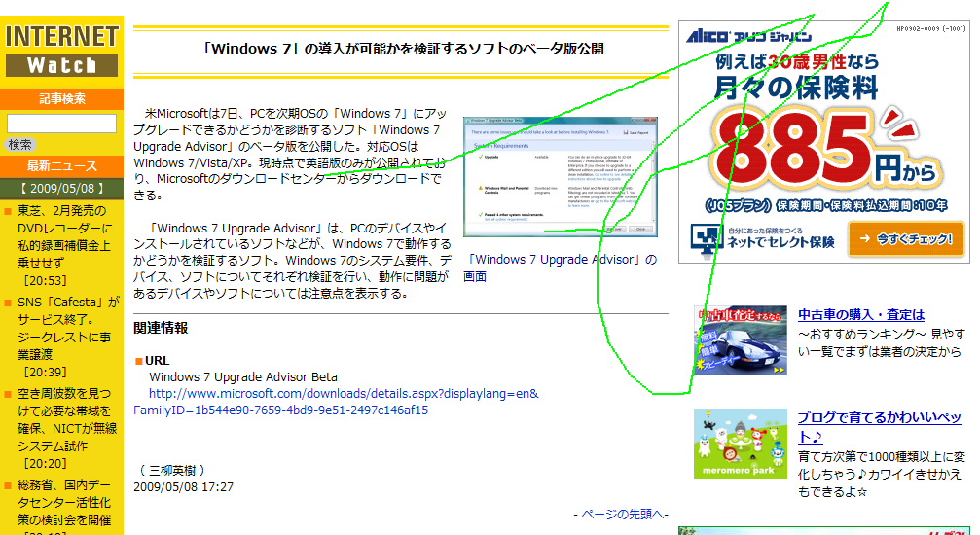This screenshot has height=535, width=980.
Task: Open the 総務省 データセンター news item
Action: [x=64, y=506]
